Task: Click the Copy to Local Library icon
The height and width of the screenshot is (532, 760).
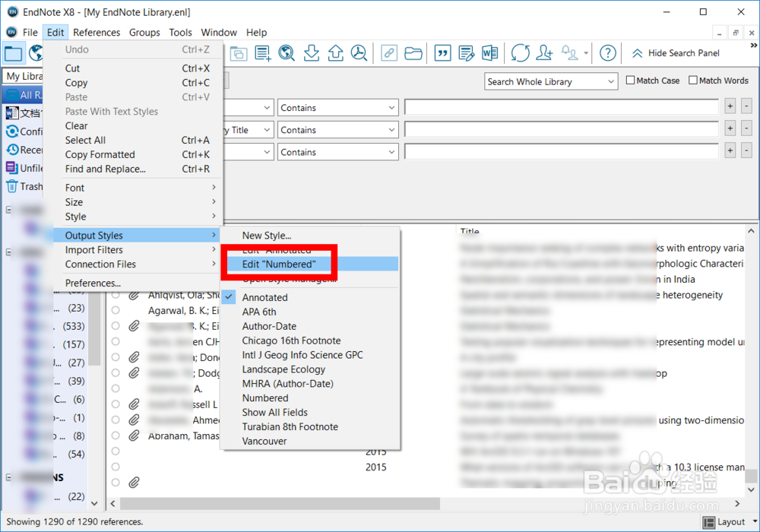Action: (x=238, y=53)
